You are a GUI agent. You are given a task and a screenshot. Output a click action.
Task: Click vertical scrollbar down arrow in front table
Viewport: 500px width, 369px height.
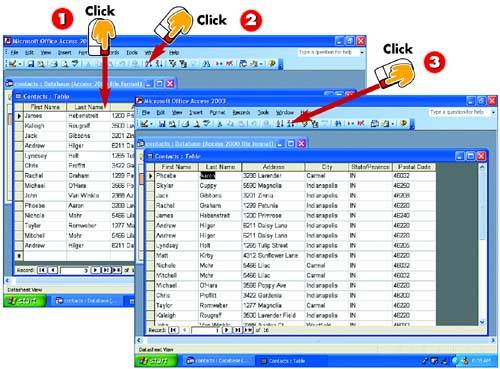pyautogui.click(x=482, y=322)
